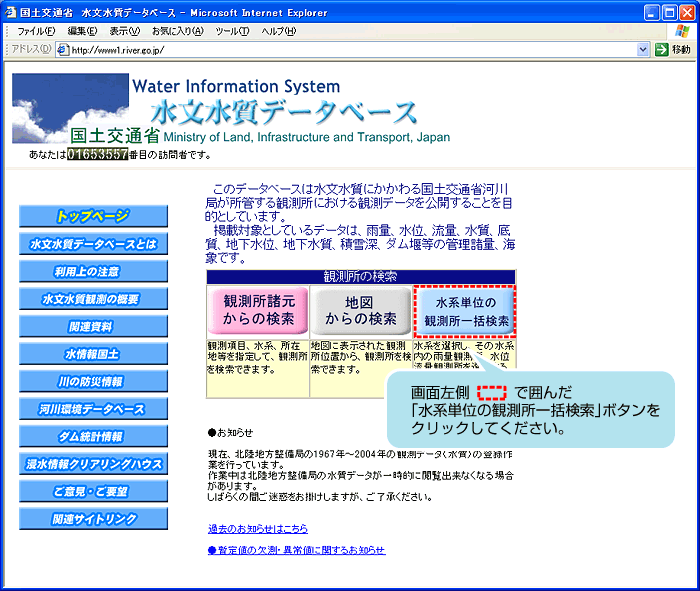Click 観測所諸元からの検索 button
This screenshot has height=591, width=700.
(258, 310)
